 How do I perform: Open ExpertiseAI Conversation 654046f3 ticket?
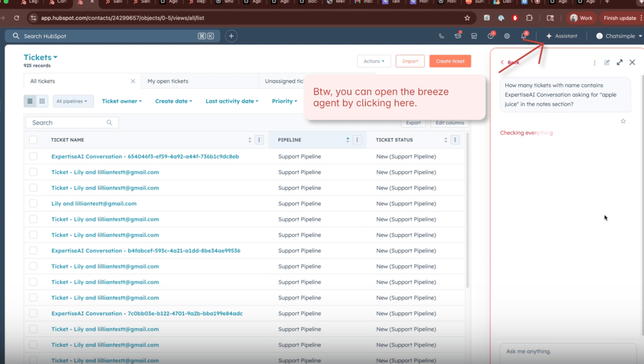(145, 156)
